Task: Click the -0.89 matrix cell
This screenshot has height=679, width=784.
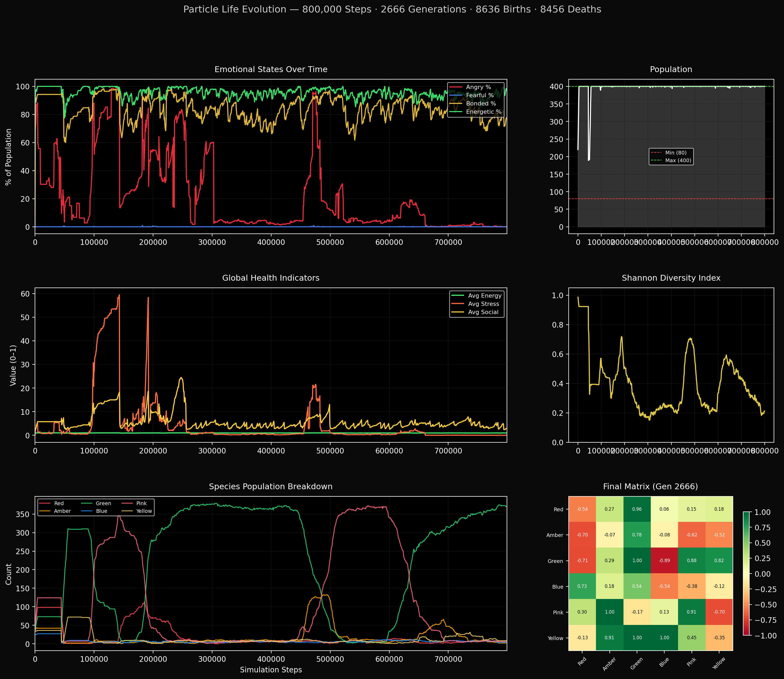Action: 664,561
